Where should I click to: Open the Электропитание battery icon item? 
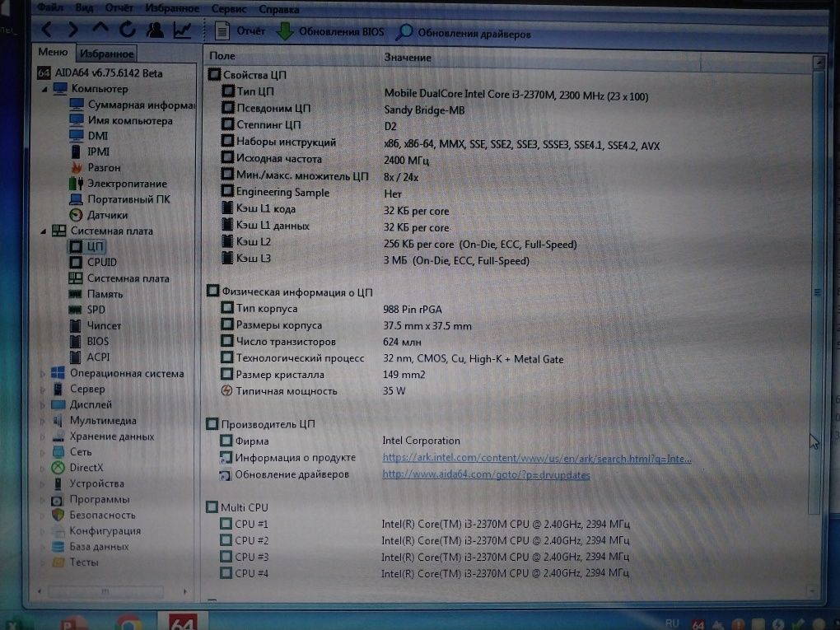[x=76, y=184]
